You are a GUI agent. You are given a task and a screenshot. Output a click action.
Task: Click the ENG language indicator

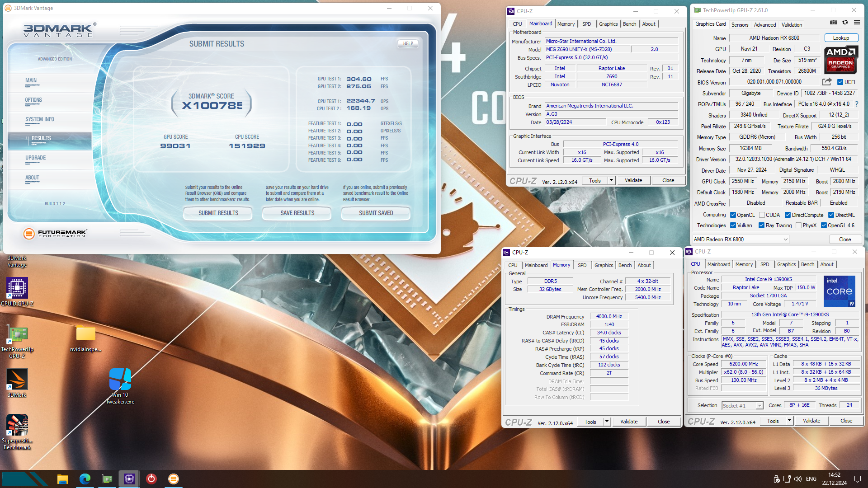point(811,479)
